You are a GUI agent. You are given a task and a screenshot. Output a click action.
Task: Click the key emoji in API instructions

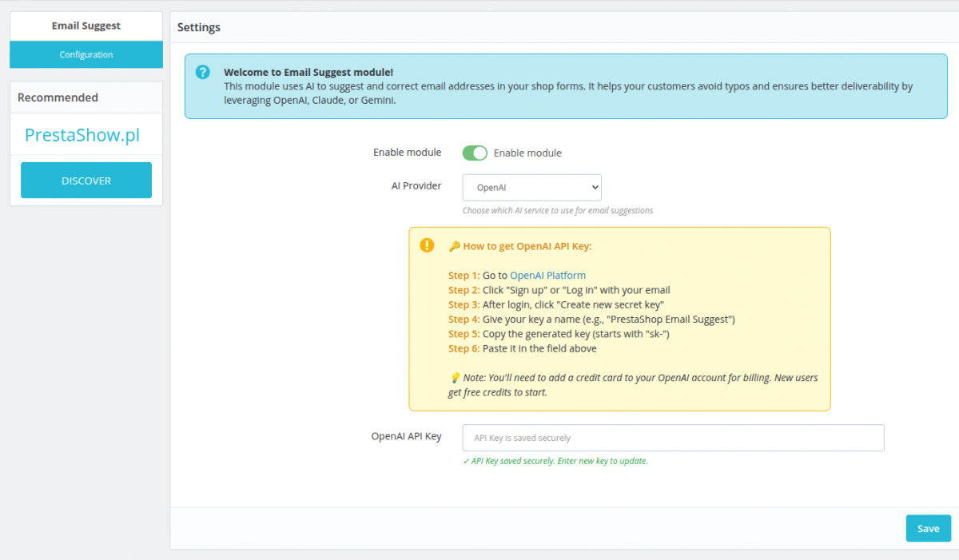(x=454, y=246)
